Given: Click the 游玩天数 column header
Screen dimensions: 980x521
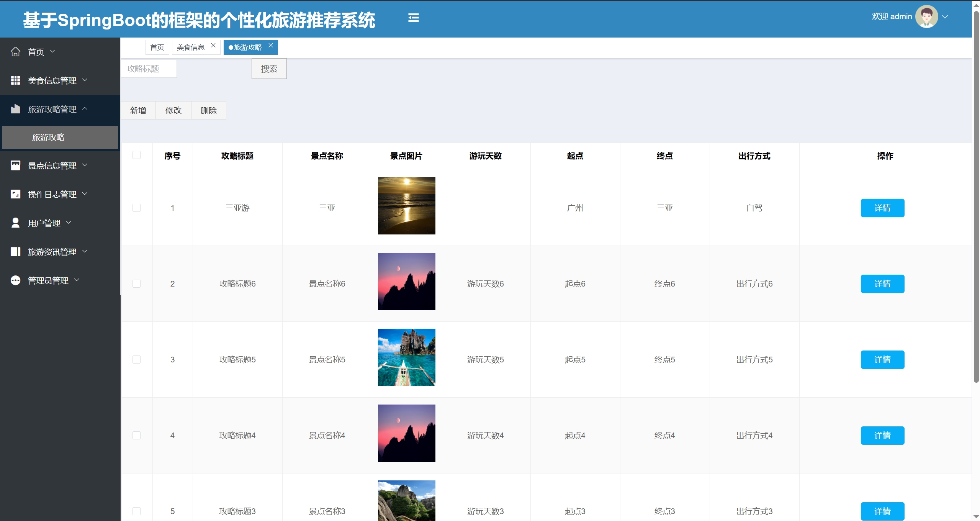Looking at the screenshot, I should tap(485, 156).
